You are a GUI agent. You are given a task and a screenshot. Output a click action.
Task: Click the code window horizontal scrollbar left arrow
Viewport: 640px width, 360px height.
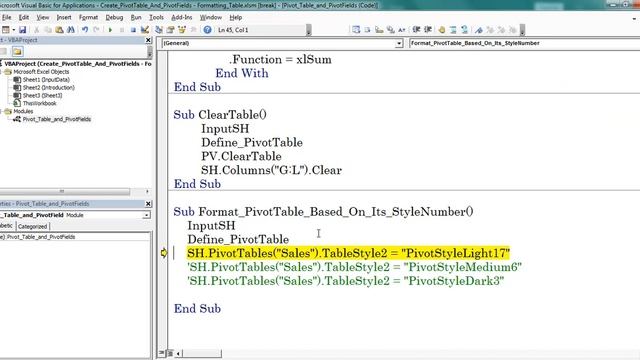[178, 353]
